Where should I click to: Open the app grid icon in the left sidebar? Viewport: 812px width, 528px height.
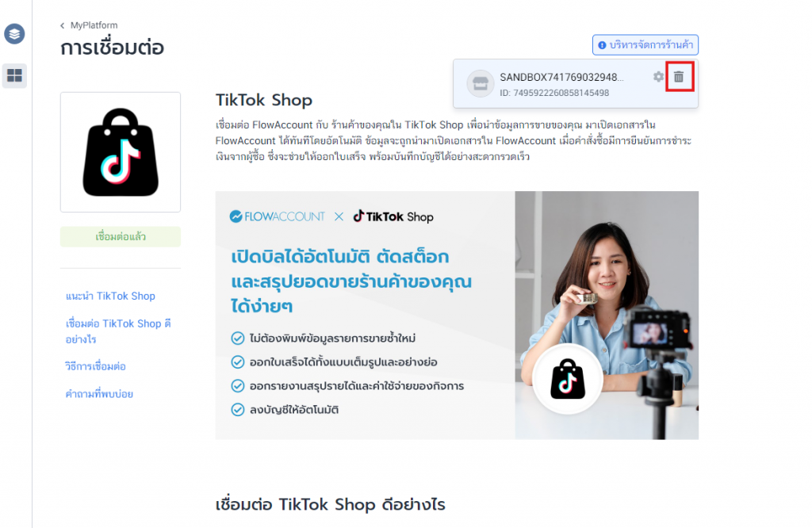click(16, 76)
